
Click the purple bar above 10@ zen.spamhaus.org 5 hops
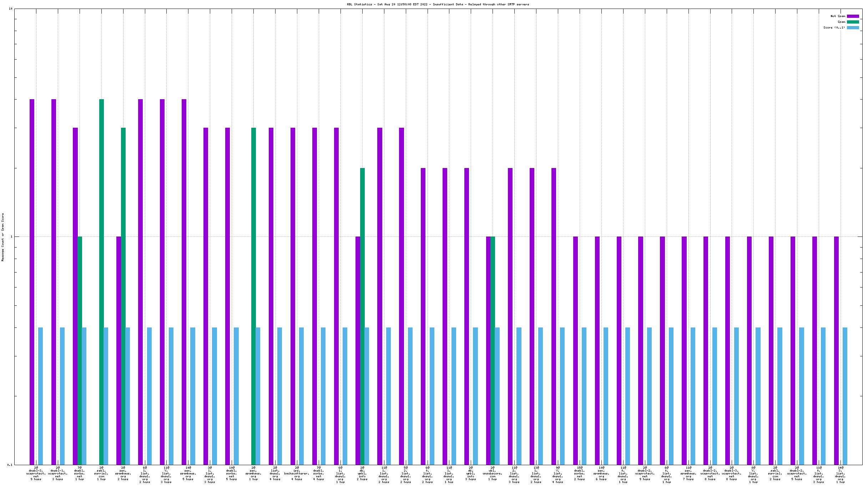point(184,282)
